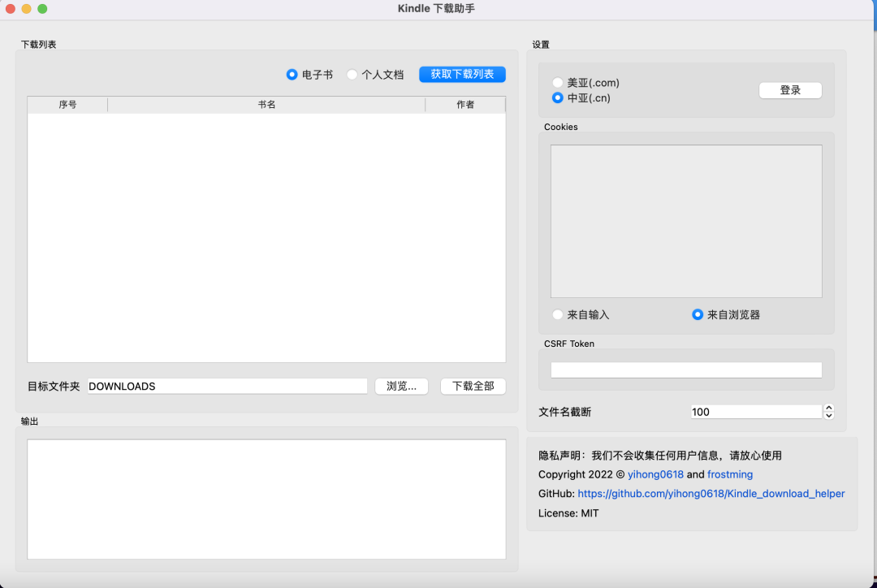Click inside the 输出 log text area
The height and width of the screenshot is (588, 877).
[266, 499]
